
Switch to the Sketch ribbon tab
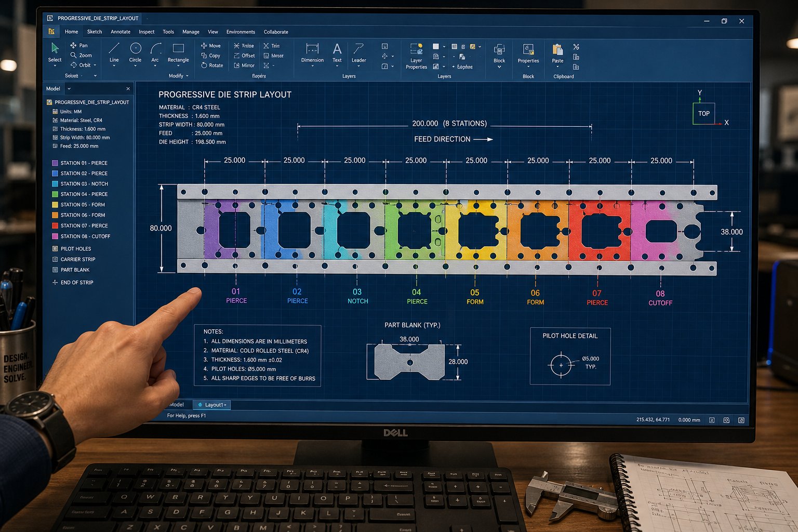click(95, 32)
